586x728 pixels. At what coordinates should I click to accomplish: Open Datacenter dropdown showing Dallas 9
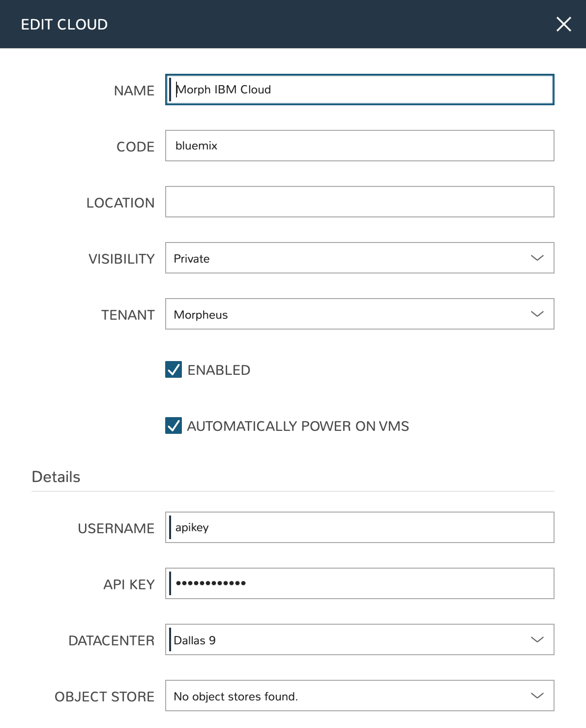pyautogui.click(x=359, y=639)
